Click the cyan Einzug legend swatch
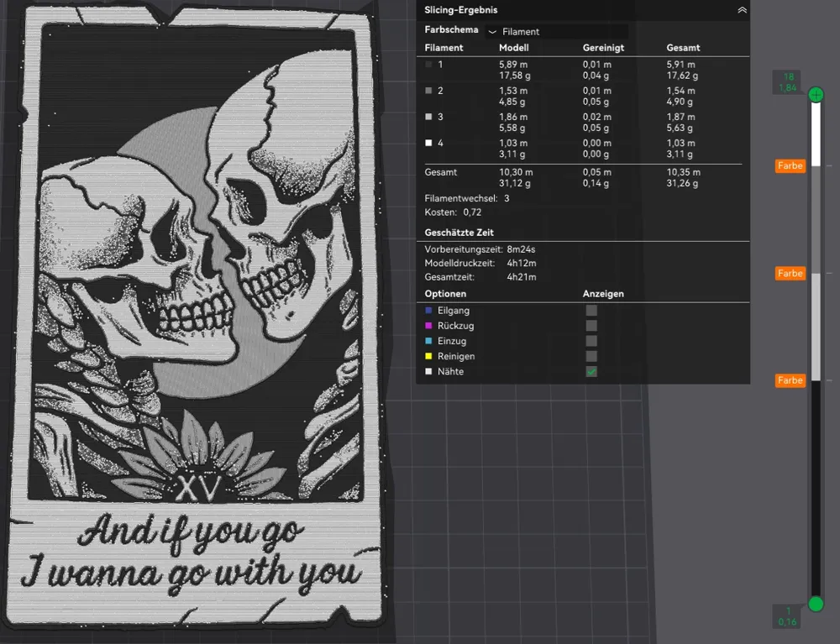 click(x=428, y=341)
